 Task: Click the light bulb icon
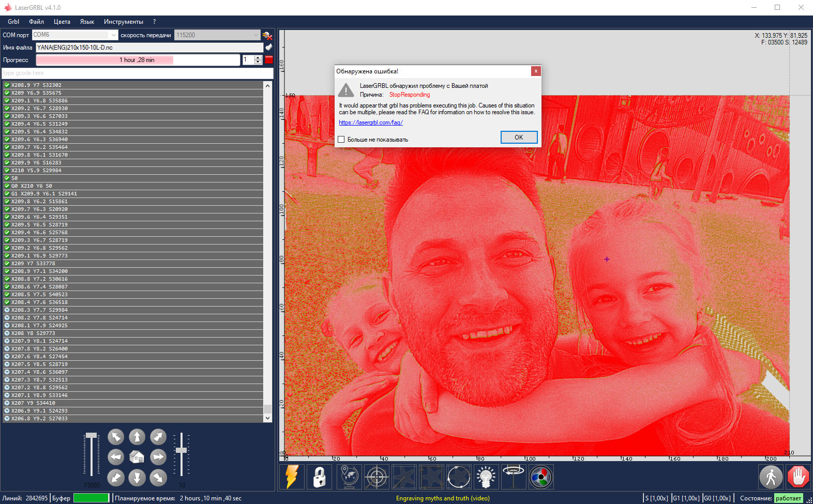(486, 477)
